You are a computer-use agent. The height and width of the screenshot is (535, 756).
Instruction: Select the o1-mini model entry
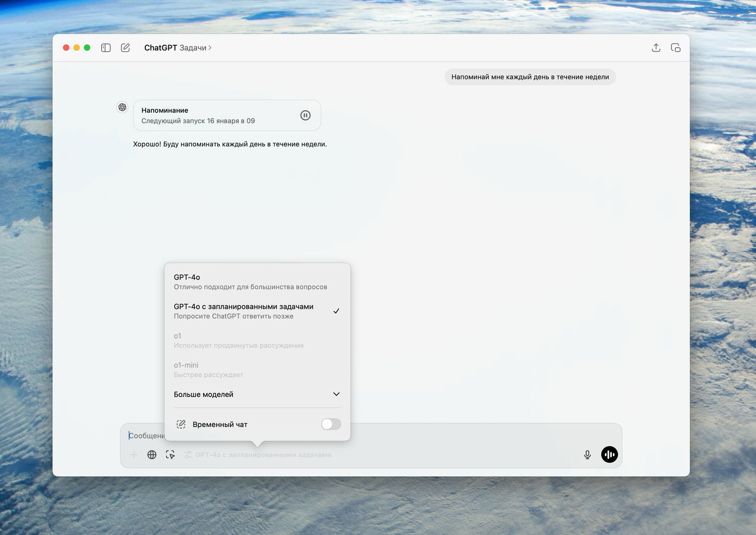point(257,370)
